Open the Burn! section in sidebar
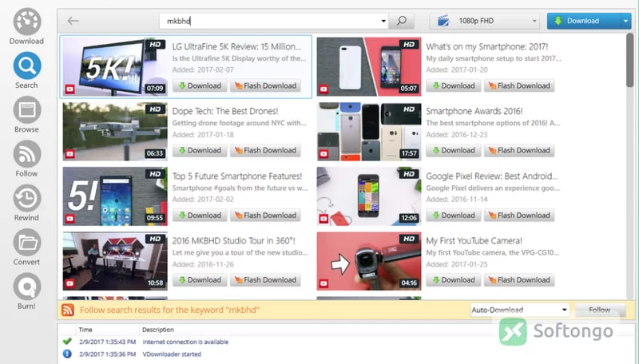This screenshot has height=364, width=639. [27, 291]
